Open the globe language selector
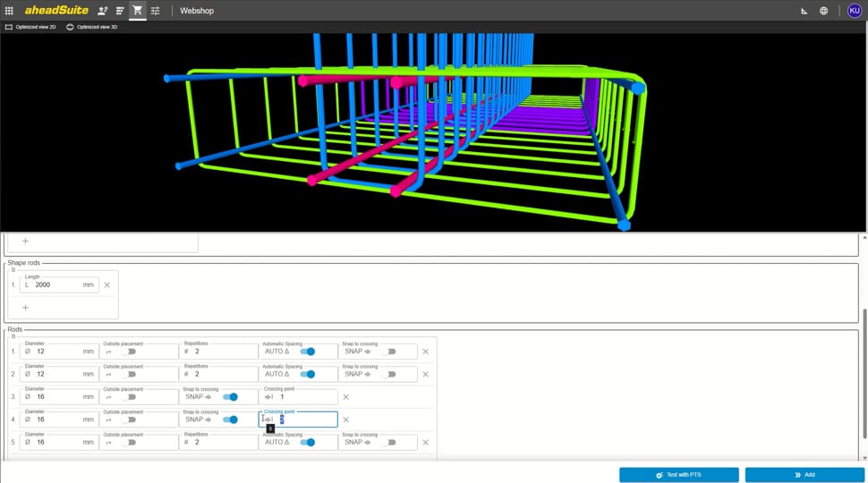 pos(823,11)
